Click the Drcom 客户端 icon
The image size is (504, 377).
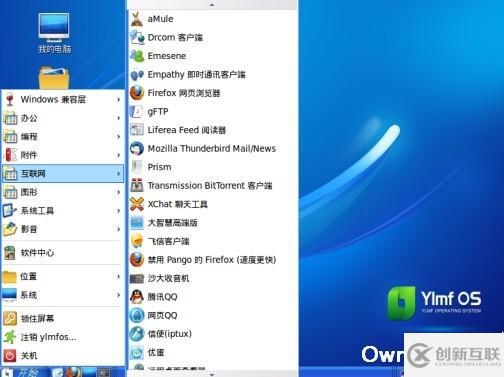point(137,37)
